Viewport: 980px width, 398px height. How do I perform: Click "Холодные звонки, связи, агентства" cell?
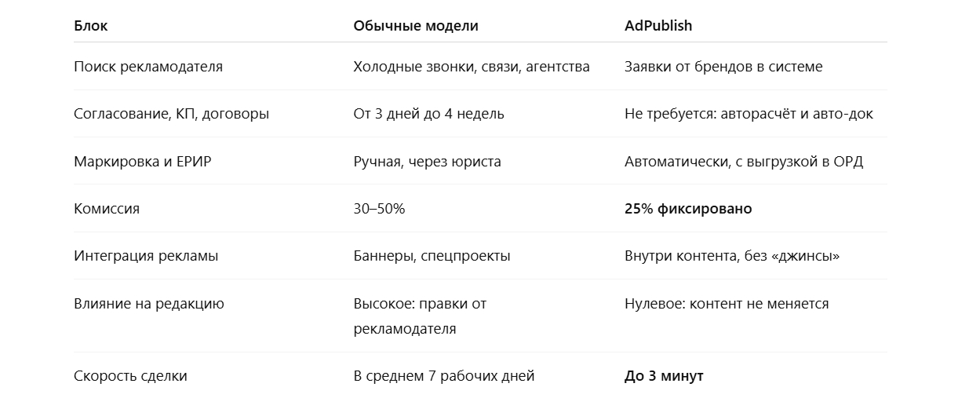[x=471, y=67]
